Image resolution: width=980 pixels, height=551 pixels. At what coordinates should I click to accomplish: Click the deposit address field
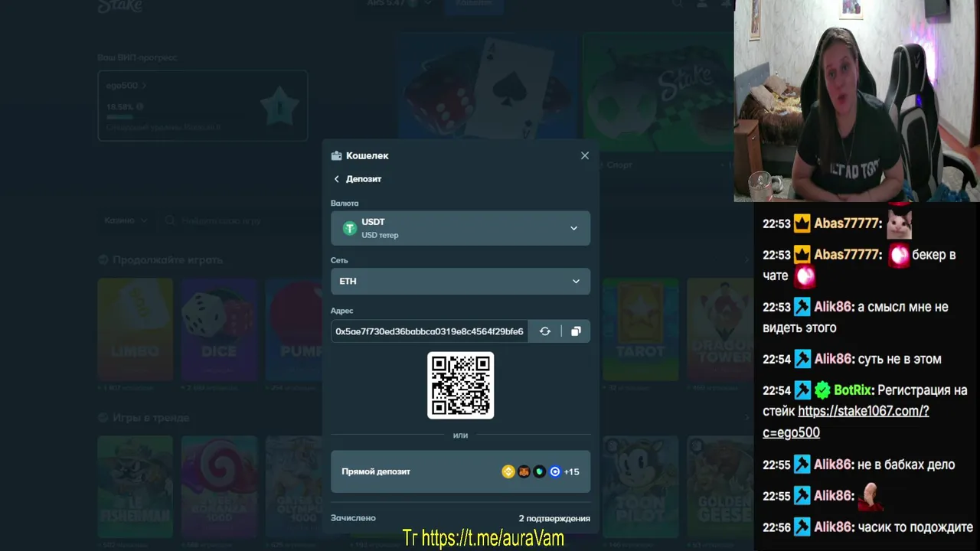pyautogui.click(x=430, y=331)
